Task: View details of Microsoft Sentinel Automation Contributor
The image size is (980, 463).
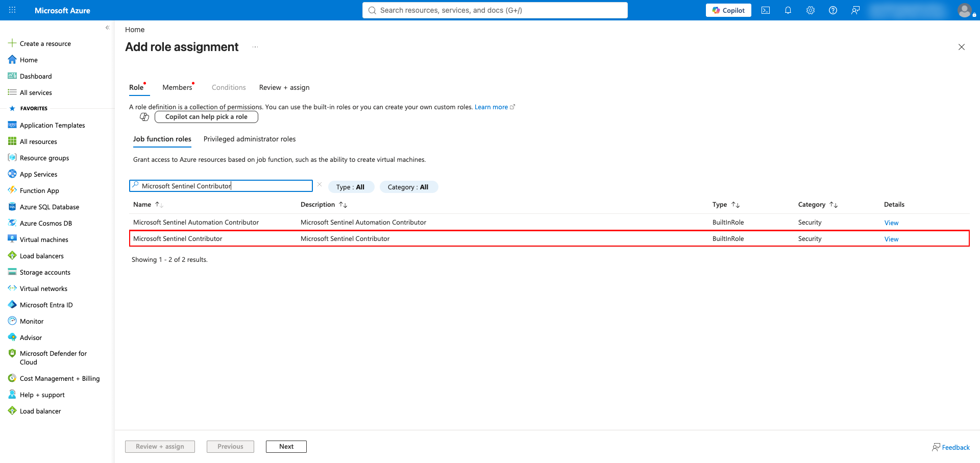Action: [x=891, y=223]
